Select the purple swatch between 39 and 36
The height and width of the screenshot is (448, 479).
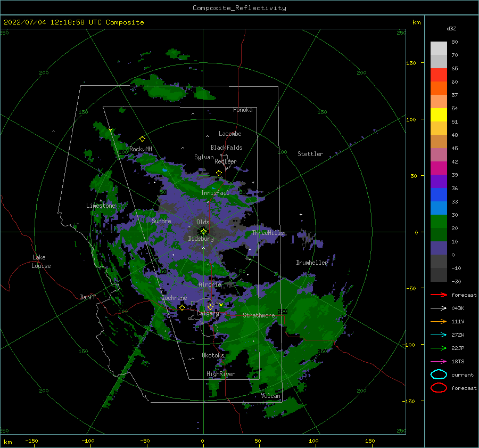click(439, 181)
